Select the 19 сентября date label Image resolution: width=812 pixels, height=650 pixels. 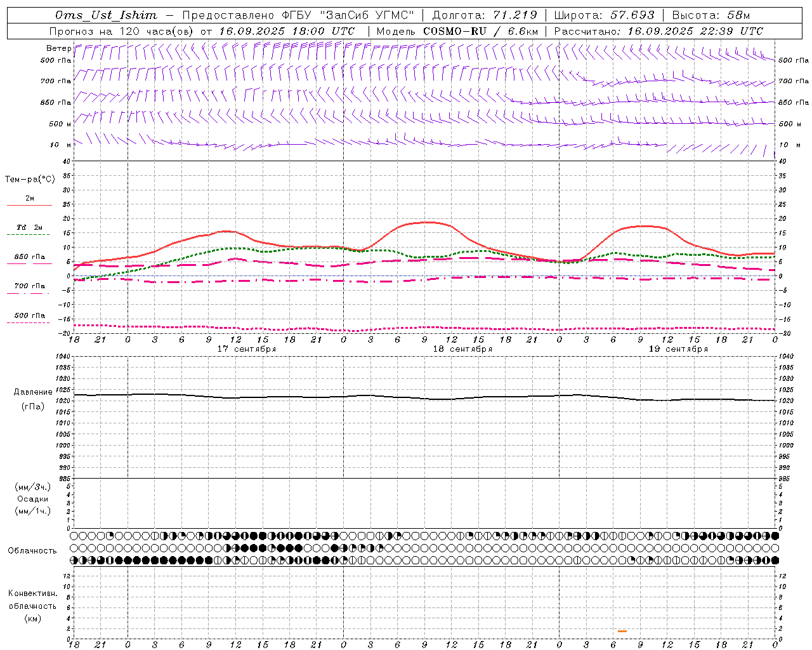[678, 349]
